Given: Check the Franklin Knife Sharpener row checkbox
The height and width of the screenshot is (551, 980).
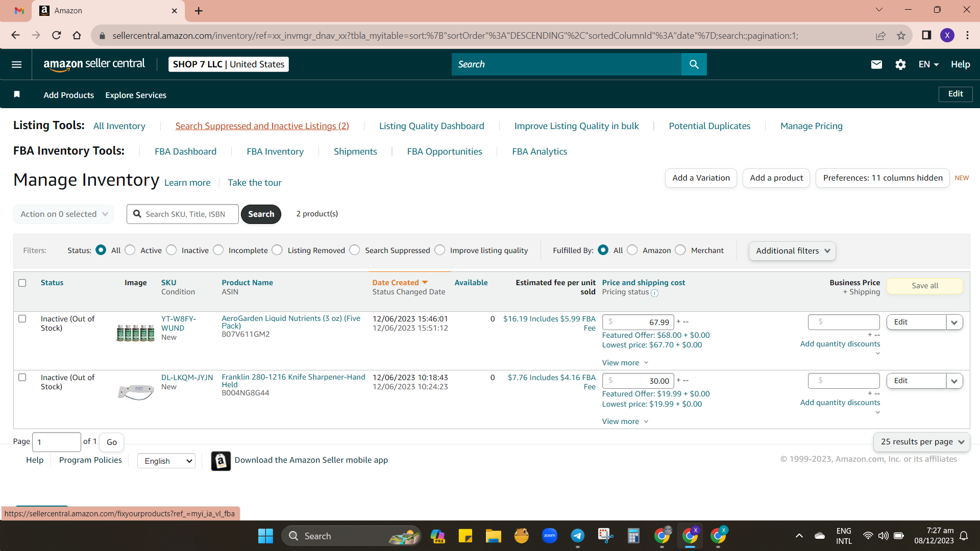Looking at the screenshot, I should pyautogui.click(x=22, y=378).
